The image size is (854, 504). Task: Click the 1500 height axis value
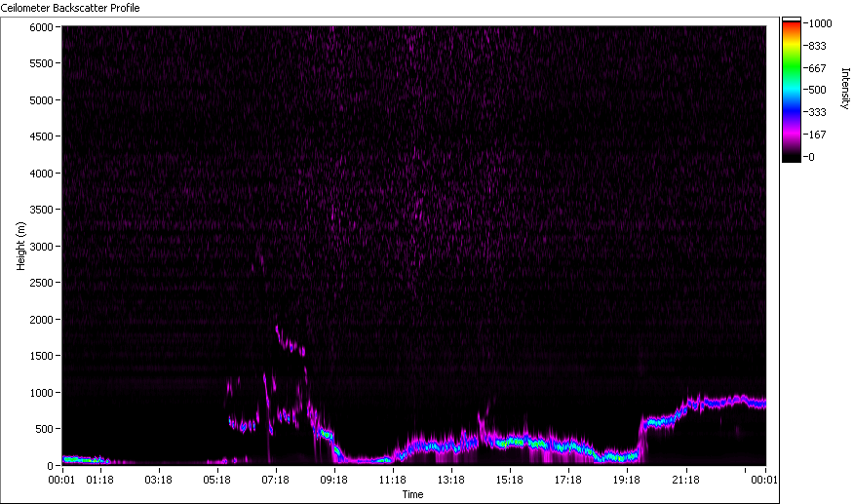41,355
